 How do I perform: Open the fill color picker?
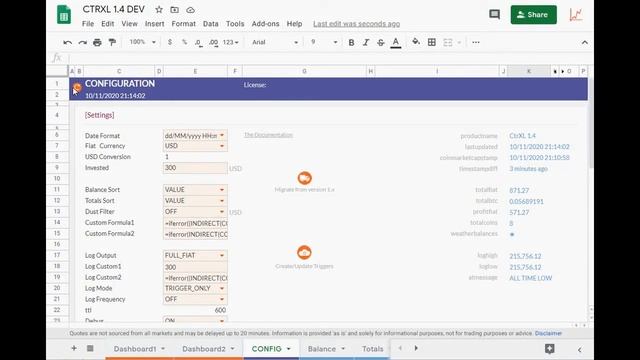[416, 42]
